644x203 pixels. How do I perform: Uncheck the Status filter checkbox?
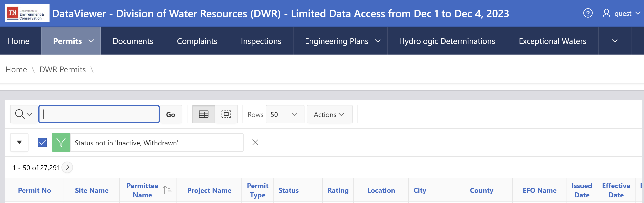tap(42, 142)
